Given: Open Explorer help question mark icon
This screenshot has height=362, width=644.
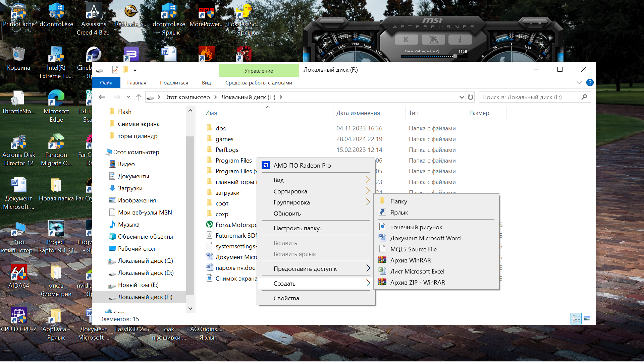Looking at the screenshot, I should click(590, 82).
